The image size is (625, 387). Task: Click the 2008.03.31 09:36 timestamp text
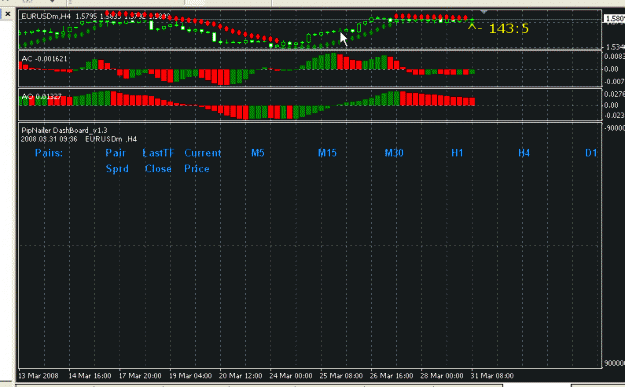(49, 139)
